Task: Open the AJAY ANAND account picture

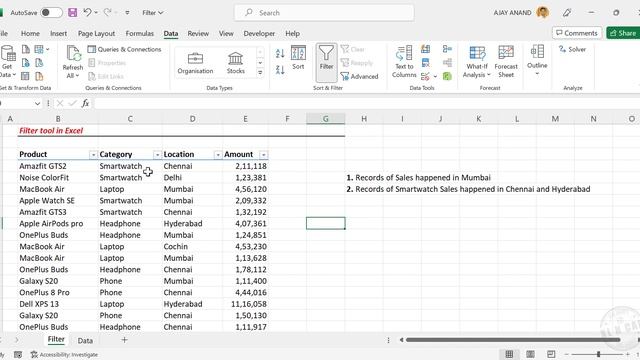Action: 542,13
